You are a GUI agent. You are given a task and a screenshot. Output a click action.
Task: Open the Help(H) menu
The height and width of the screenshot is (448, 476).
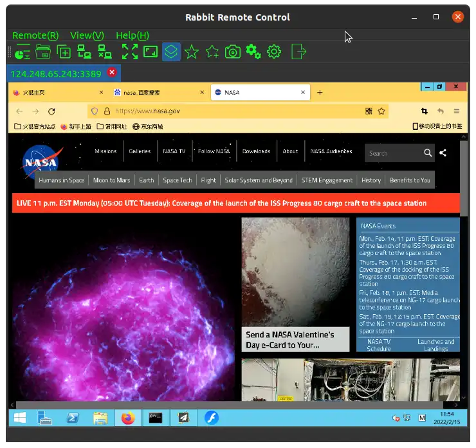pos(133,35)
